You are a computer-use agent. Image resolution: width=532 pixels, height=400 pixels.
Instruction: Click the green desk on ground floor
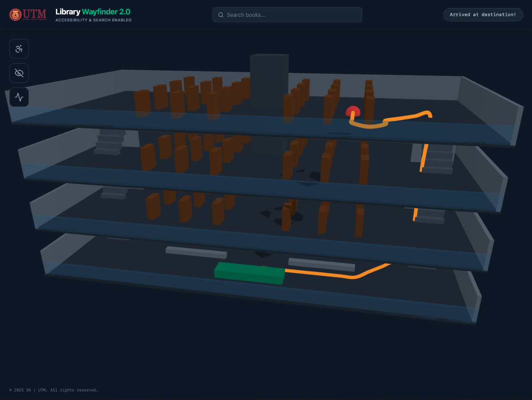pos(249,273)
